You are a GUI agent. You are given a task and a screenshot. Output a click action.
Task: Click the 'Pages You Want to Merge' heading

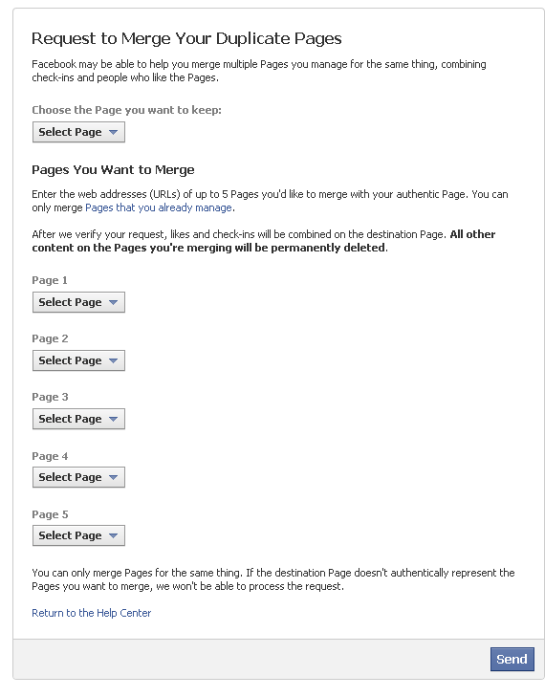pyautogui.click(x=113, y=170)
